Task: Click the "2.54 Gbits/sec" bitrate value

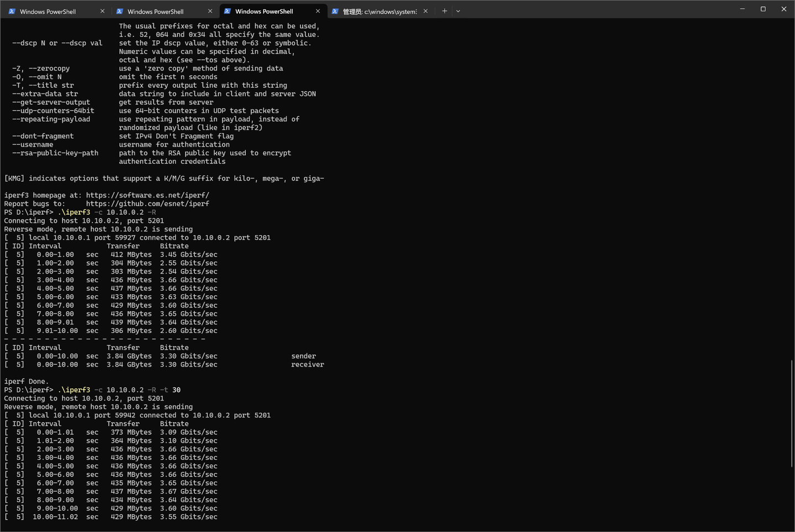Action: 189,272
